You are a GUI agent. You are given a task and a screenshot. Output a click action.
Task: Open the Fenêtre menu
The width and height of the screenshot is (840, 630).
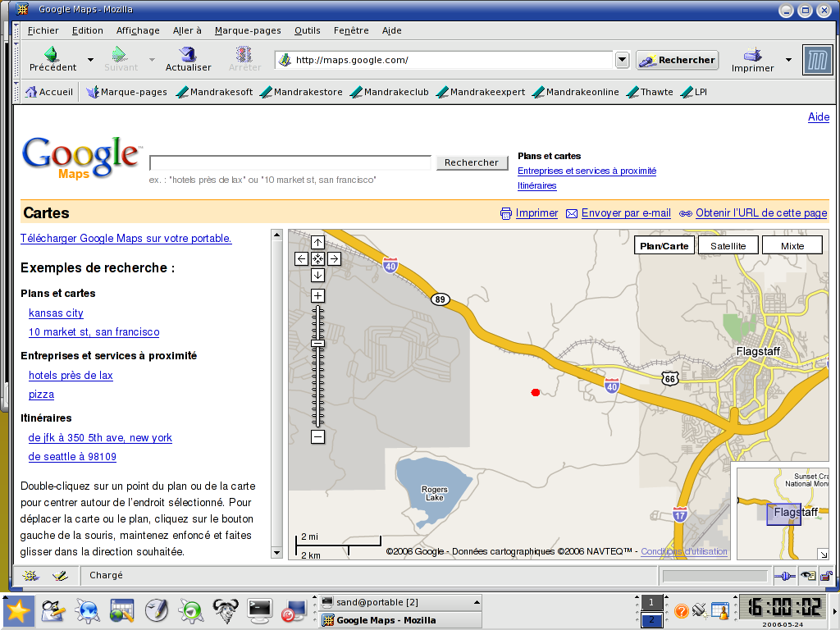[351, 30]
